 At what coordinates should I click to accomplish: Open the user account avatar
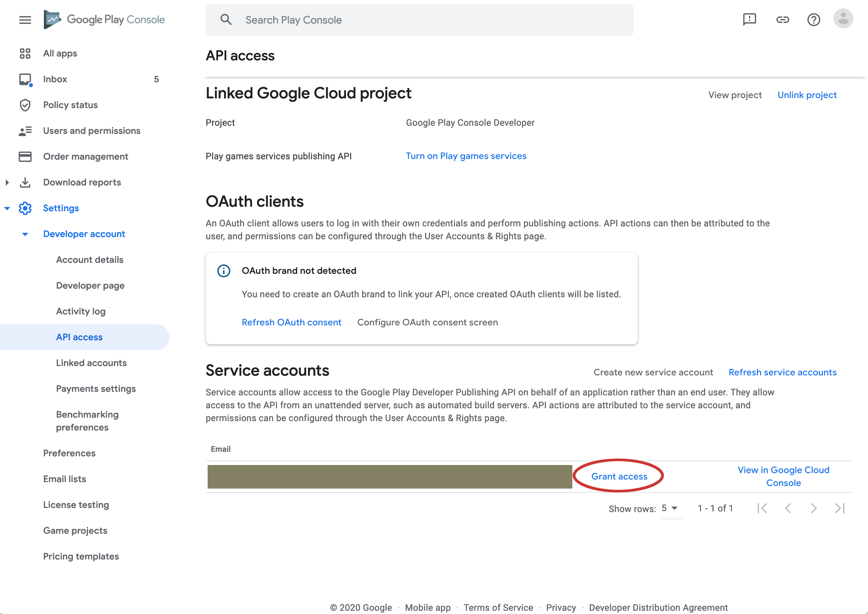point(843,19)
